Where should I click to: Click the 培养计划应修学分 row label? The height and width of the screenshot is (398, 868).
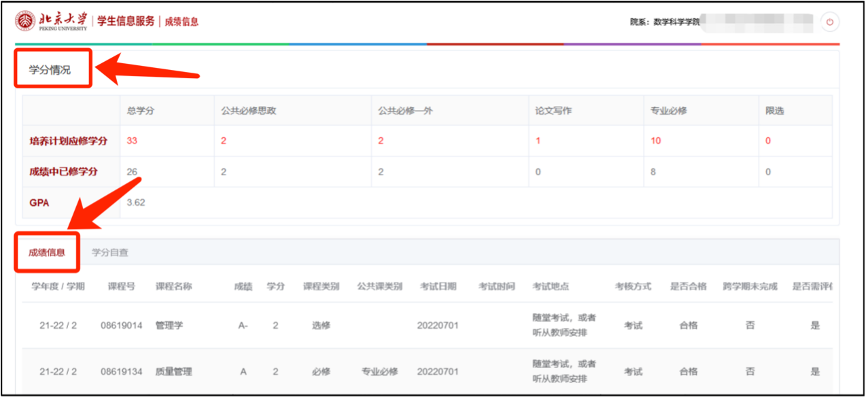point(68,141)
